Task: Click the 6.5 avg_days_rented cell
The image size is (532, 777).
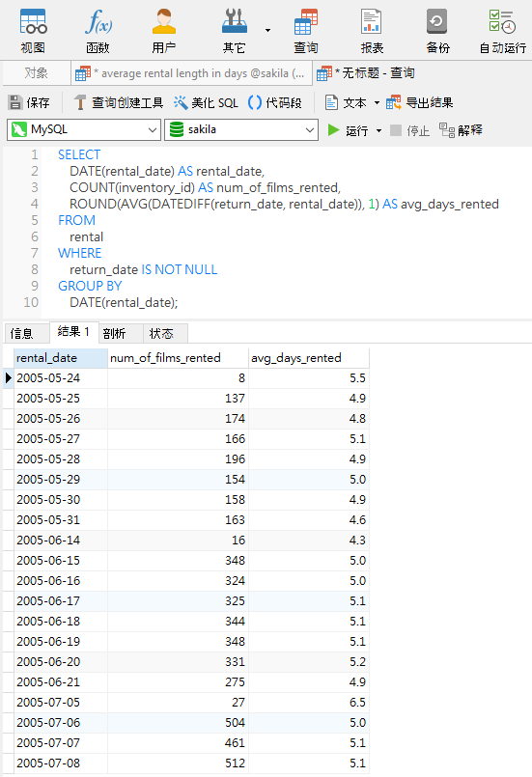Action: (309, 703)
